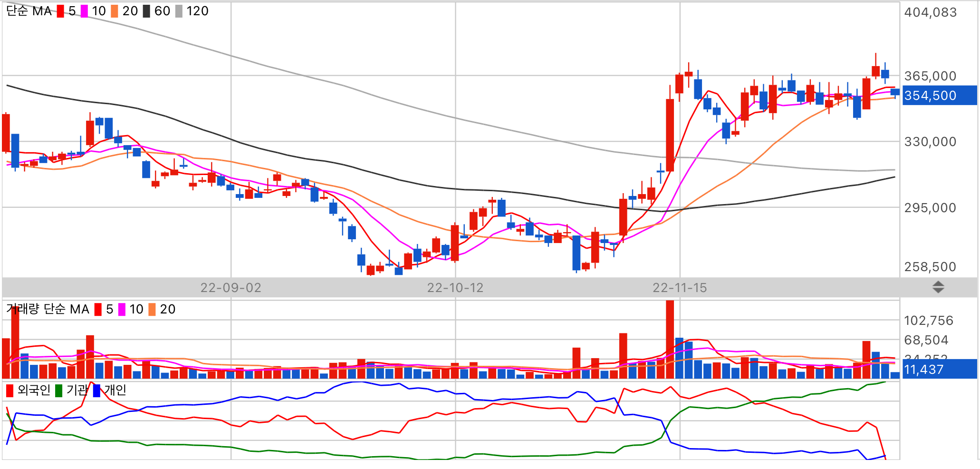Click the current price tag 354,500
The width and height of the screenshot is (980, 469).
[940, 96]
